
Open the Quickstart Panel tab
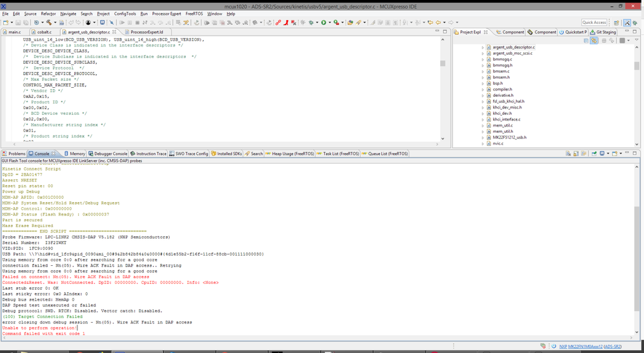573,32
